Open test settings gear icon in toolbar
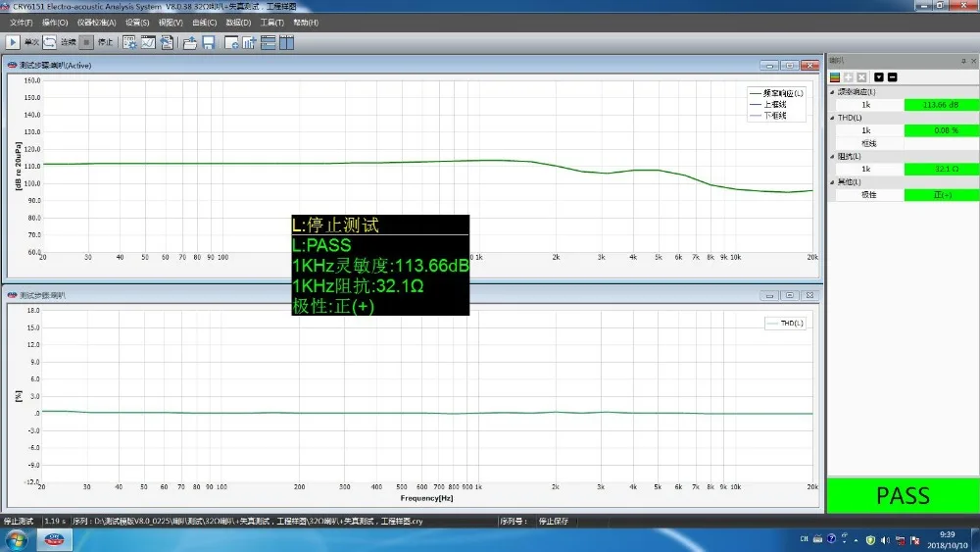 pyautogui.click(x=128, y=42)
